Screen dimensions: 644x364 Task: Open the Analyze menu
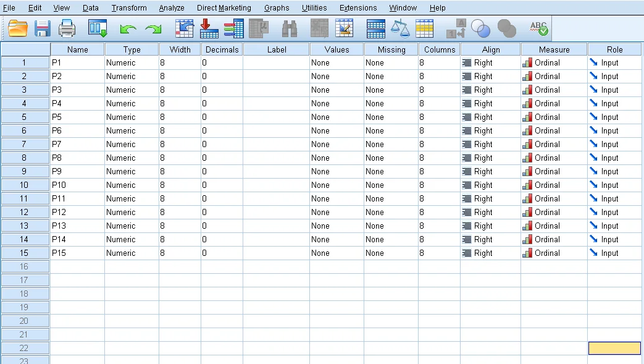171,7
